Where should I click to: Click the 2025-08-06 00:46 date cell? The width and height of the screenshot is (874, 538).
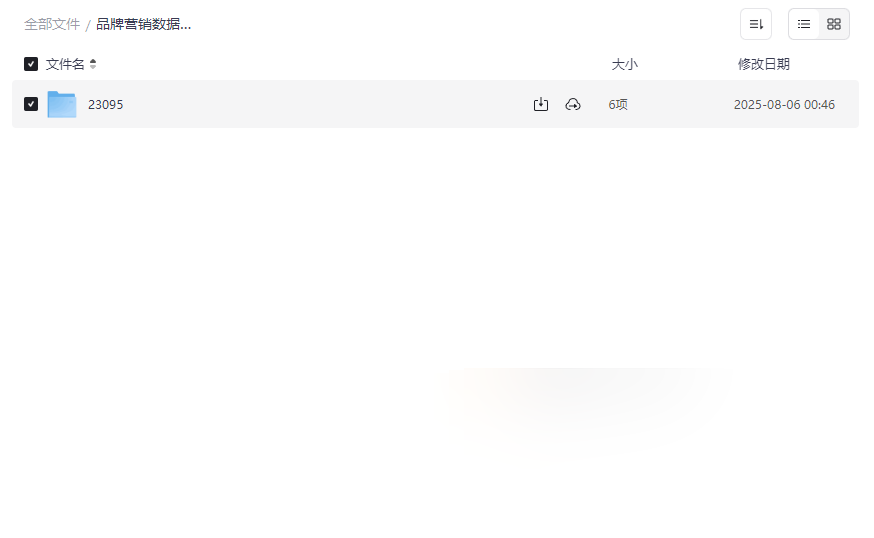pyautogui.click(x=784, y=105)
